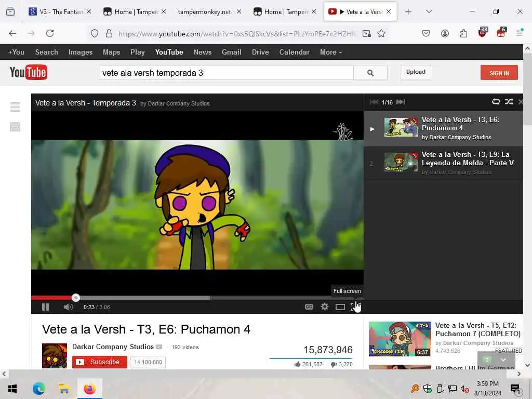Open picture-in-picture icon in URL bar
The width and height of the screenshot is (532, 399).
(366, 33)
